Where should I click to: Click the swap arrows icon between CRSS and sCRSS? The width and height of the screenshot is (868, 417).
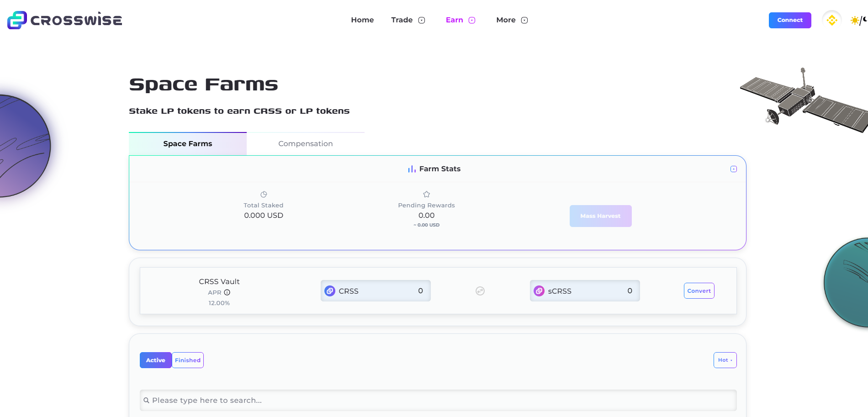[480, 291]
